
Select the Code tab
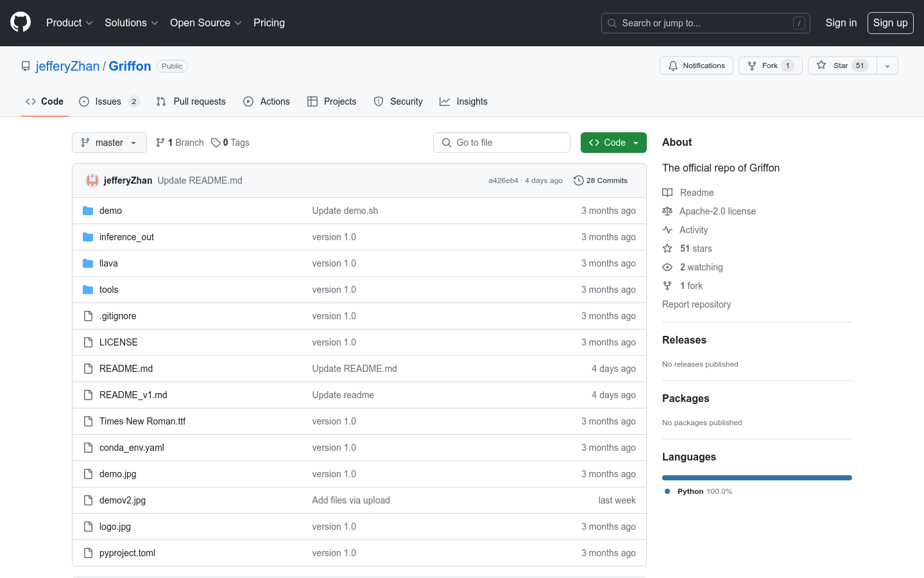tap(44, 101)
